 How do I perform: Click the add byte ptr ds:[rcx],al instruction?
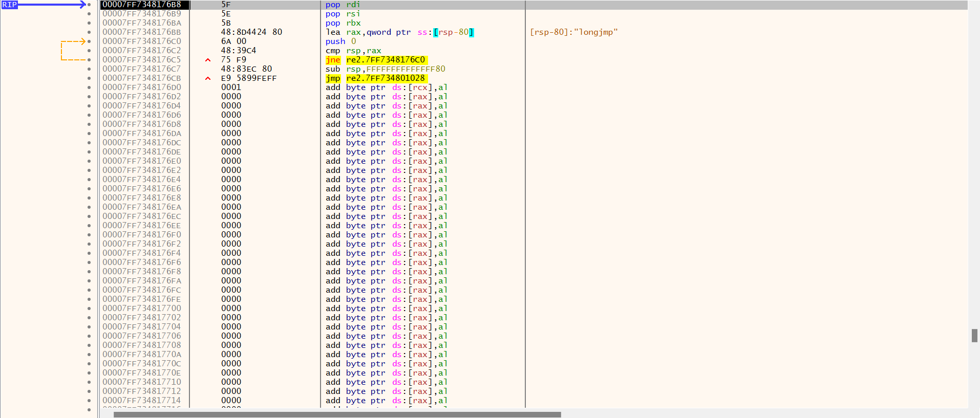point(387,87)
